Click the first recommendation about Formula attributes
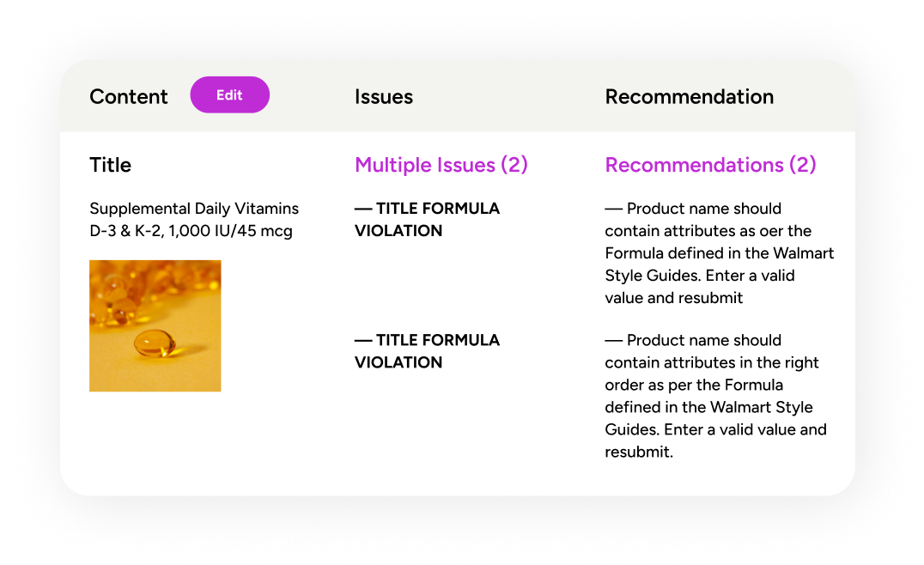This screenshot has width=924, height=565. (x=720, y=253)
